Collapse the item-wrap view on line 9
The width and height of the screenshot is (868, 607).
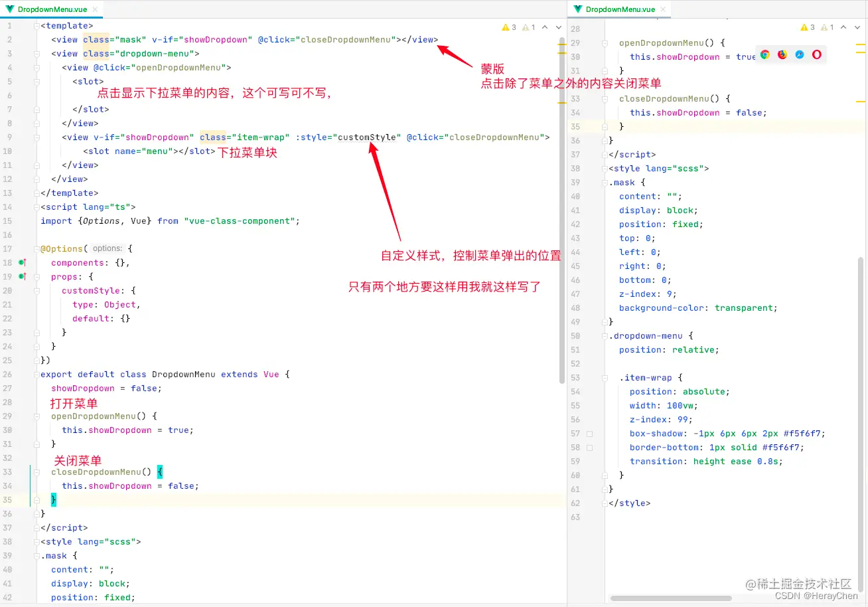pos(37,137)
